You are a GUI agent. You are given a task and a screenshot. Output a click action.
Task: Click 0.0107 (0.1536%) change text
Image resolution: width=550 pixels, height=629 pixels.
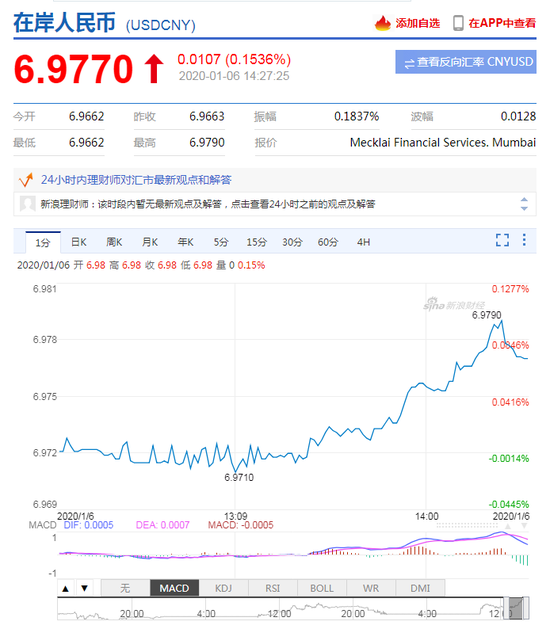tap(234, 59)
